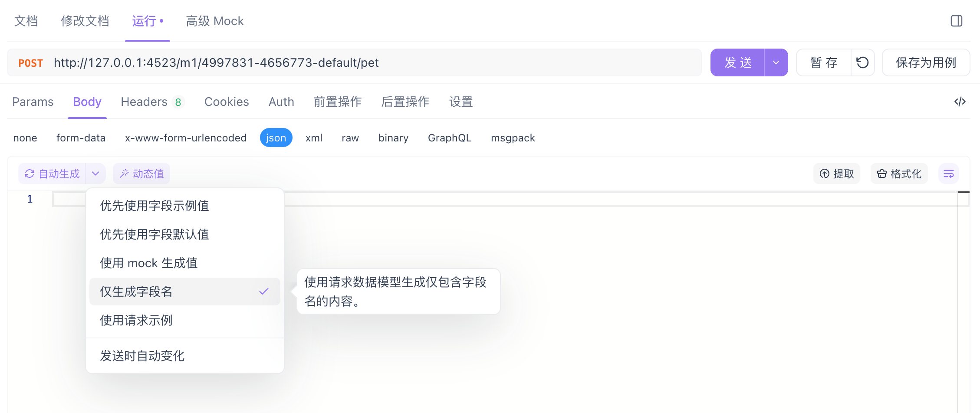Open the 发送 button dropdown arrow

click(776, 62)
